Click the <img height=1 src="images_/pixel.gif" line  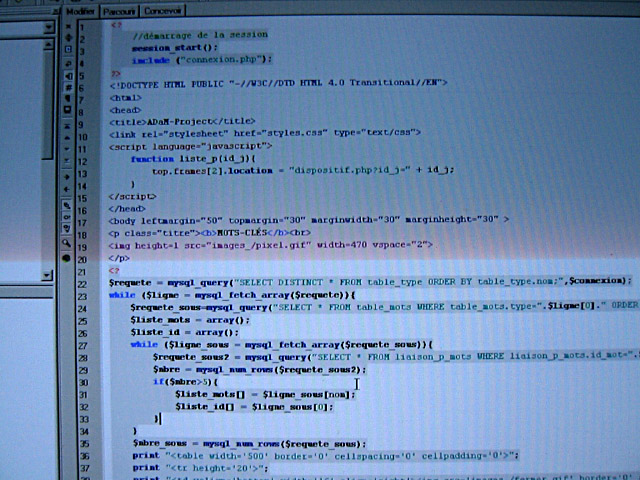270,245
